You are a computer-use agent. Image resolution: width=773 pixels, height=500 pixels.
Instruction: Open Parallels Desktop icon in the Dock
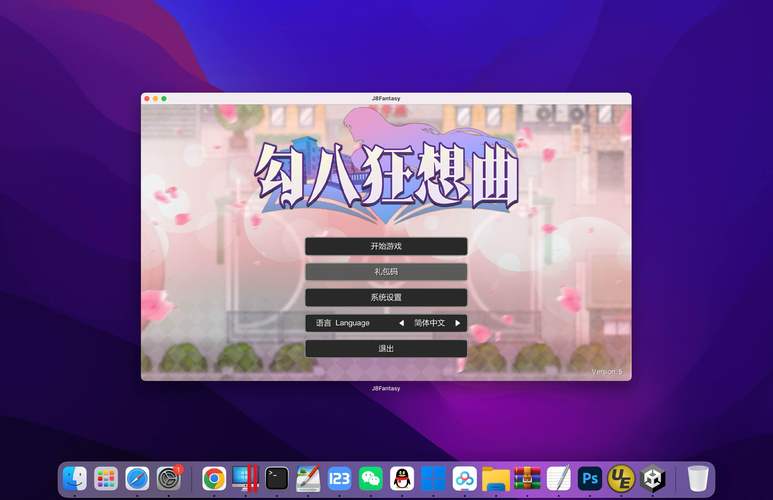246,478
